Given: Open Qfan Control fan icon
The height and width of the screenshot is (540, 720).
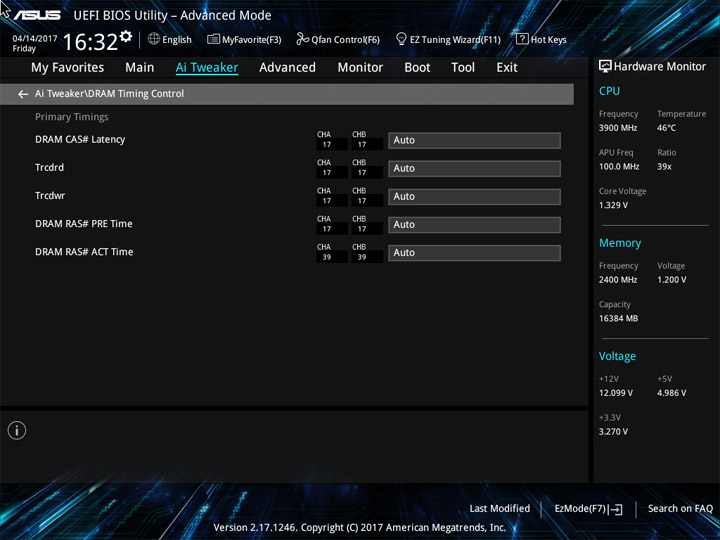Looking at the screenshot, I should tap(302, 39).
